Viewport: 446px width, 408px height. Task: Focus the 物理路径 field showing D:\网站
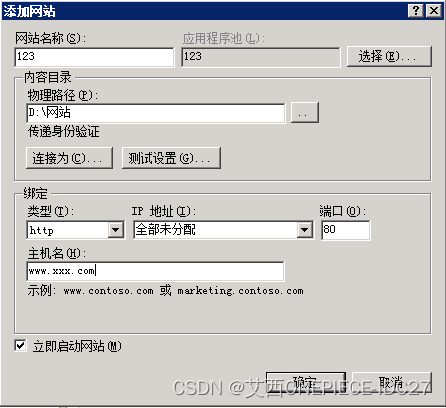pyautogui.click(x=156, y=113)
